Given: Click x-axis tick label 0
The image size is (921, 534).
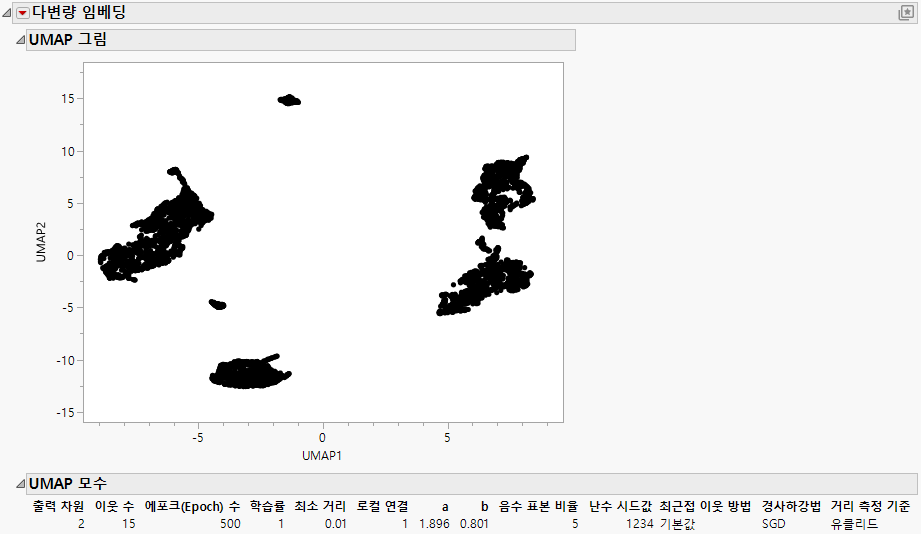Looking at the screenshot, I should tap(322, 438).
